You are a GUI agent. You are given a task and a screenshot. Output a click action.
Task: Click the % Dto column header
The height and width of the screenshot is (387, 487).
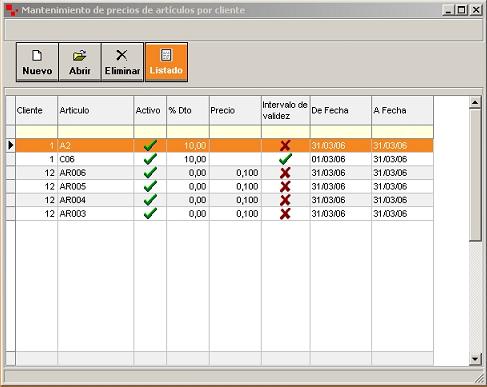[188, 111]
